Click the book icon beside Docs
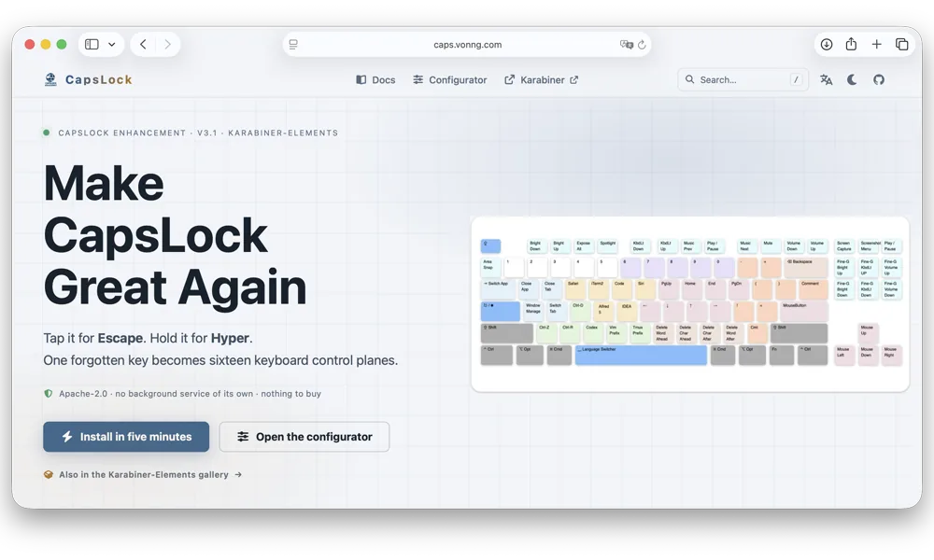This screenshot has height=560, width=934. pos(361,79)
